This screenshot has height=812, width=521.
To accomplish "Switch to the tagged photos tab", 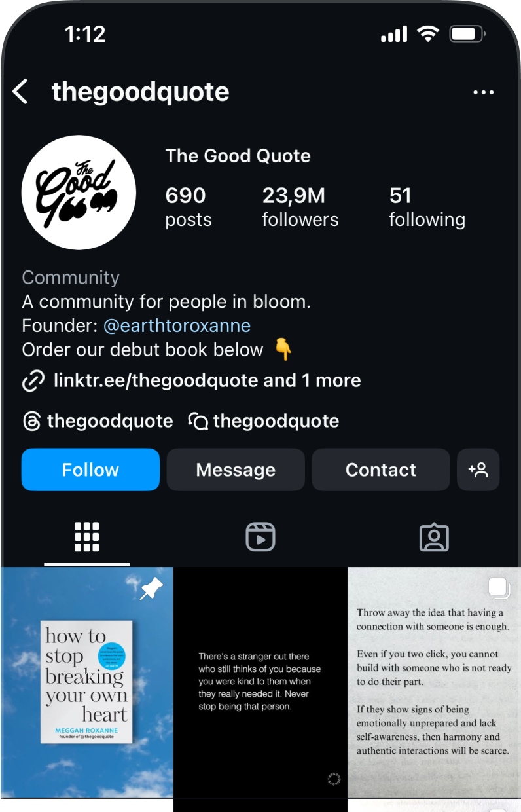I will 434,538.
